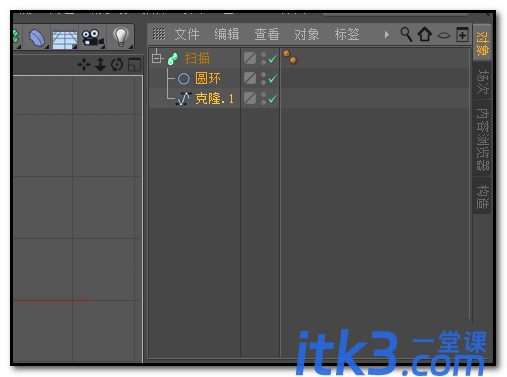Viewport: 507px width, 377px height.
Task: Click the viewport move/pan navigation icon
Action: (84, 64)
